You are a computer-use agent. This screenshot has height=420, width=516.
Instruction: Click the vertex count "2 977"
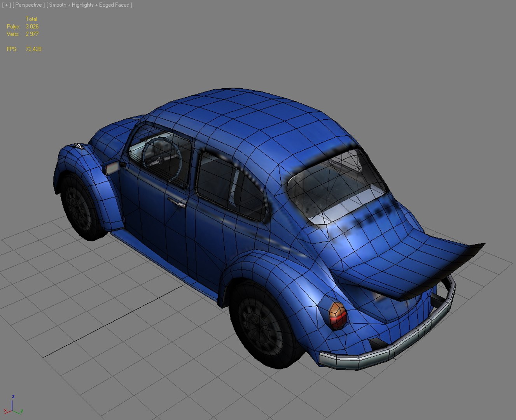pos(32,34)
